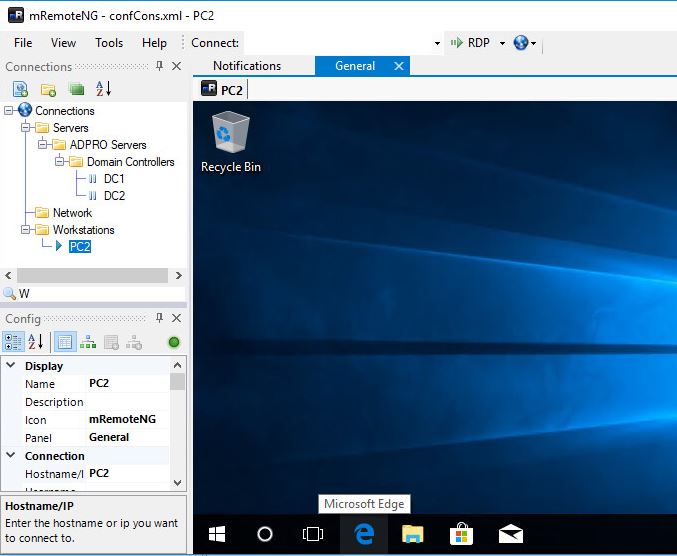Select the PC2 connection in tree
The image size is (677, 556).
[x=80, y=246]
